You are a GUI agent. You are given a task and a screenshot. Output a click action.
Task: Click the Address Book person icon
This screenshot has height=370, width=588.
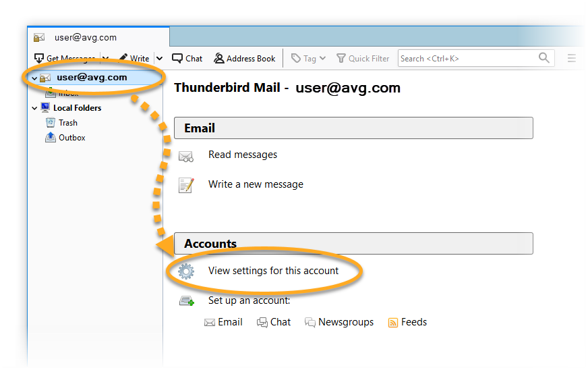(x=218, y=58)
